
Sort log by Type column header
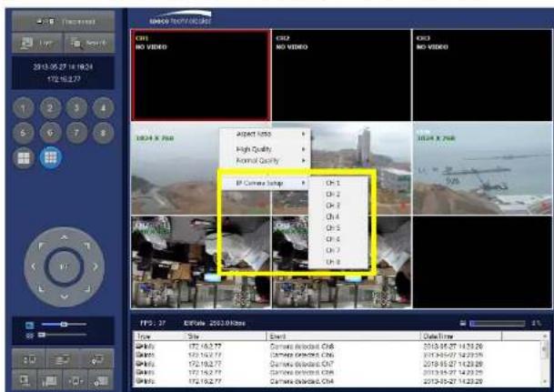click(159, 337)
